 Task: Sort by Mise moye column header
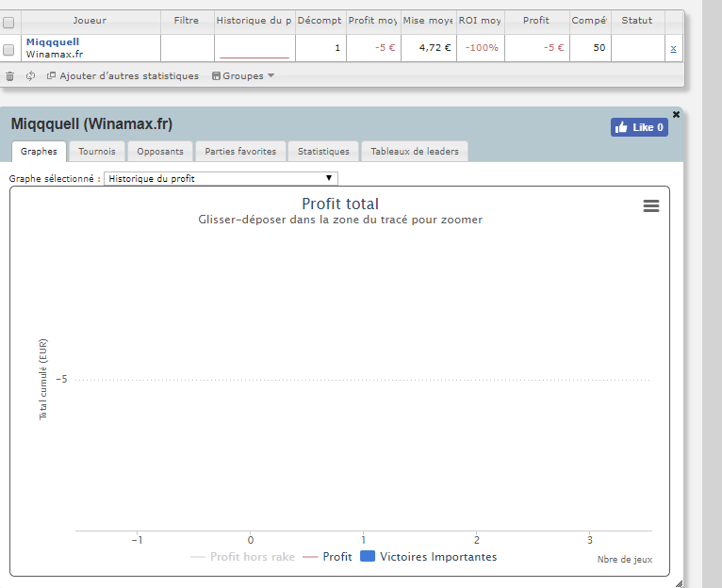point(428,21)
